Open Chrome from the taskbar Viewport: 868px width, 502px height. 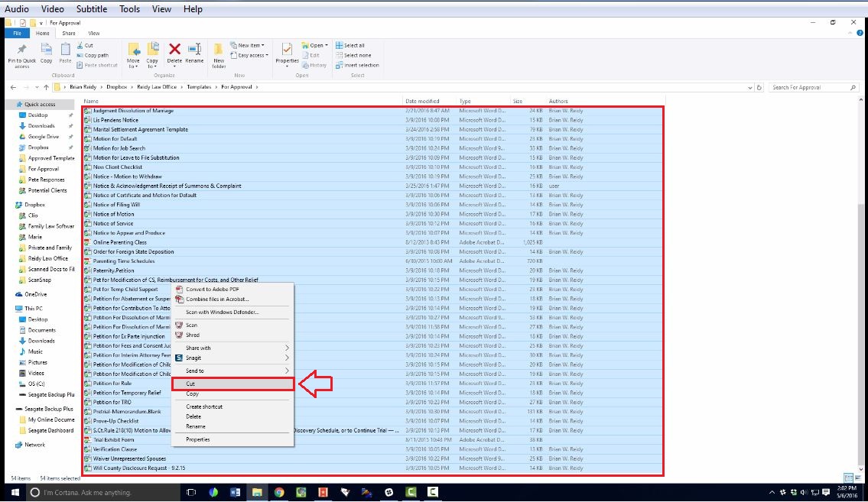[x=279, y=492]
